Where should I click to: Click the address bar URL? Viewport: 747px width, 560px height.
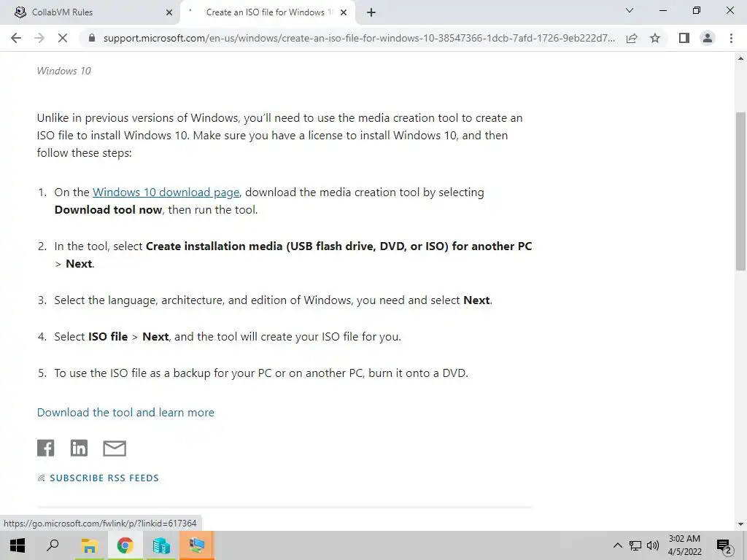(359, 38)
